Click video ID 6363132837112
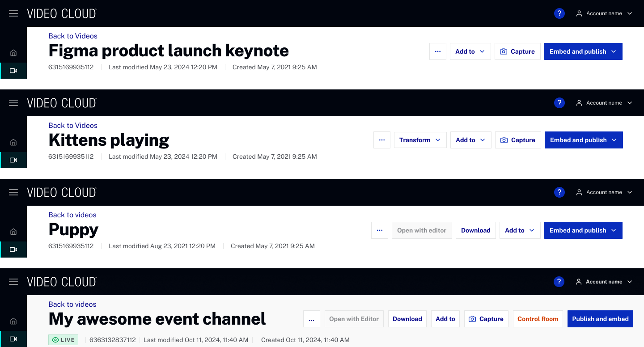The height and width of the screenshot is (347, 644). click(x=113, y=340)
